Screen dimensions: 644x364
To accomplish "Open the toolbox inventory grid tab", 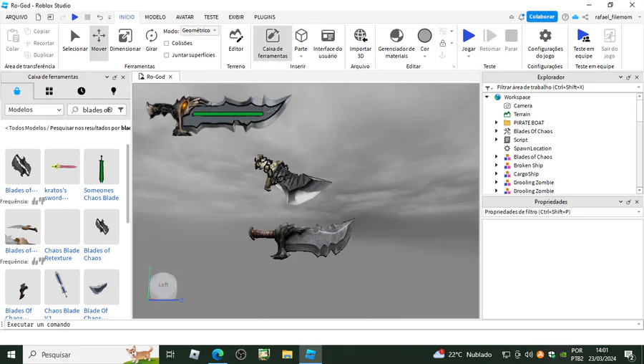I will coord(49,91).
